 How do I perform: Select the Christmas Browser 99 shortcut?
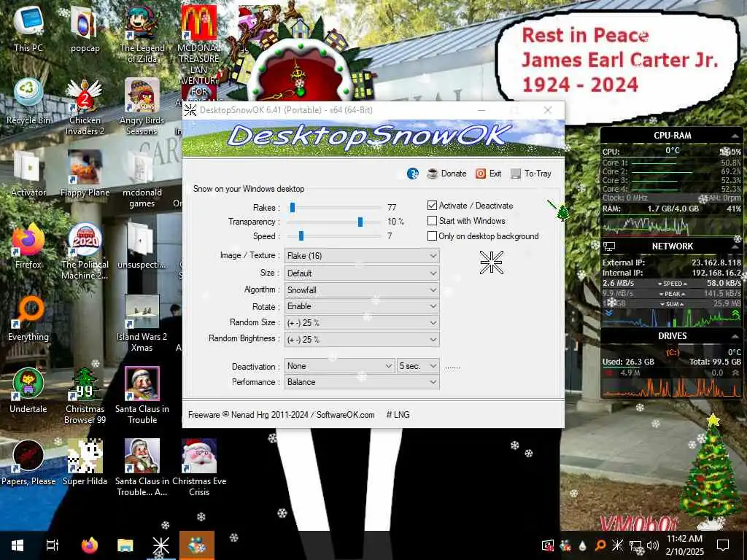pyautogui.click(x=85, y=396)
